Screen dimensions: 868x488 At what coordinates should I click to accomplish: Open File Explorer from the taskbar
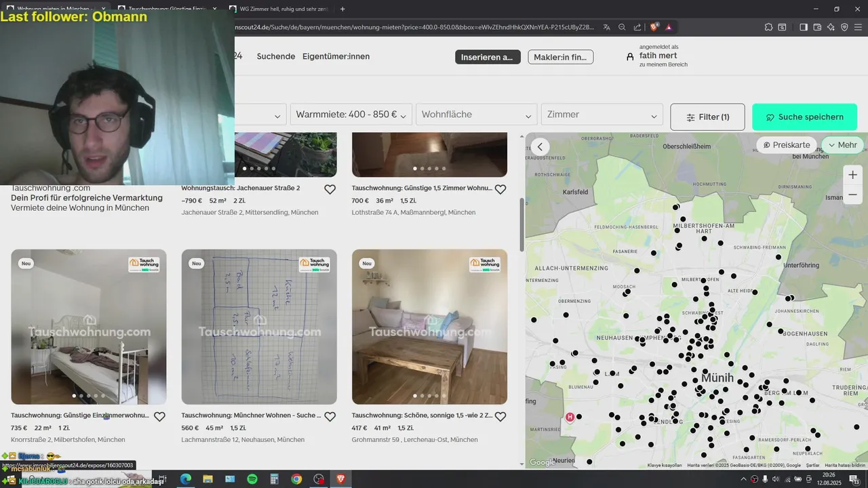[208, 479]
